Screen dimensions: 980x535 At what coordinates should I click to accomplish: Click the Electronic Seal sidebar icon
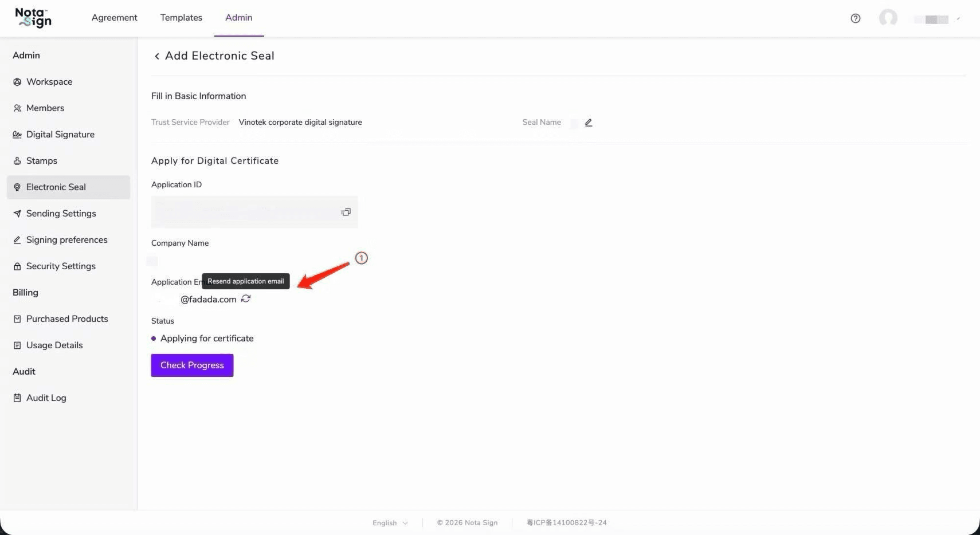17,187
